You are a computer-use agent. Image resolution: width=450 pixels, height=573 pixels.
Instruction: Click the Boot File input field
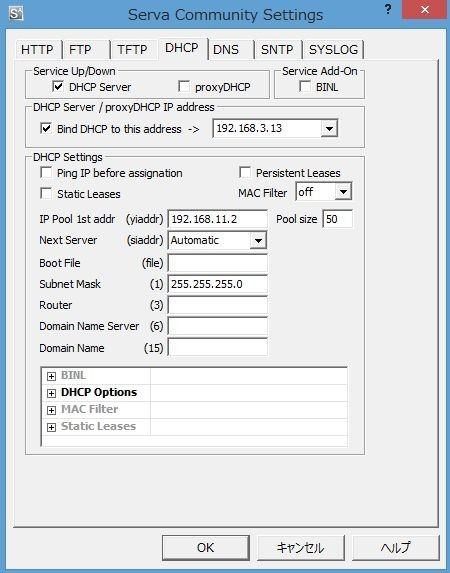(x=218, y=263)
